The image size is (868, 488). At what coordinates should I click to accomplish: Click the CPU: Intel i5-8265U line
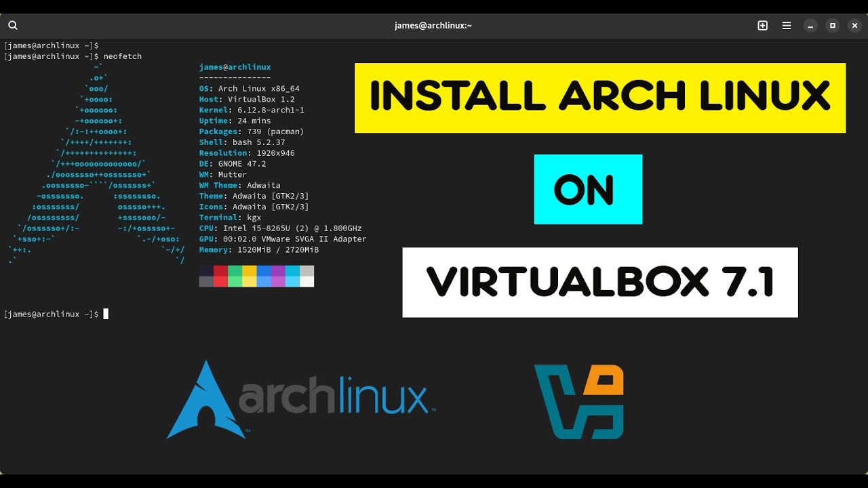point(280,228)
